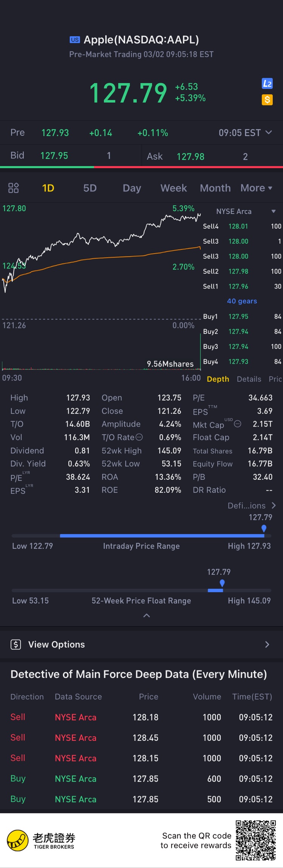Viewport: 283px width, 868px height.
Task: Tap the View Options dollar icon
Action: 16,644
